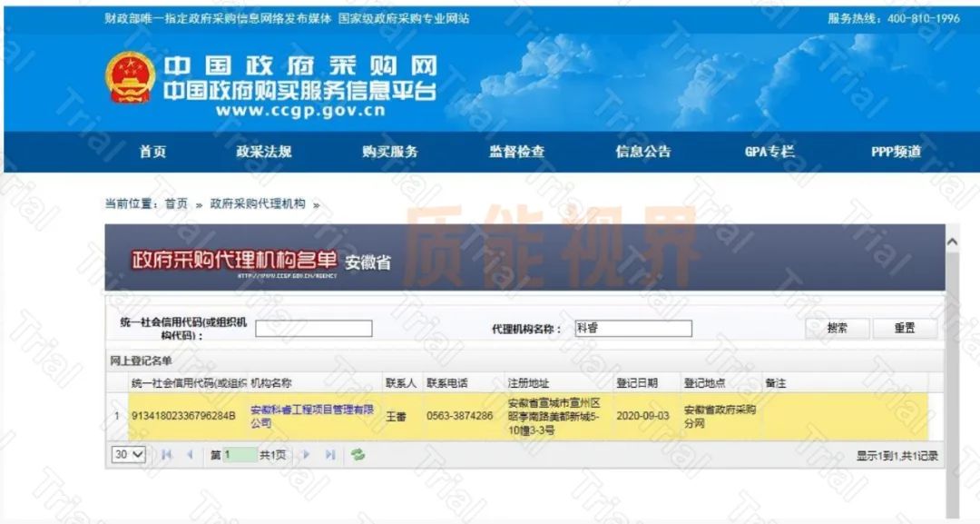Focus the 统一社会信用代码 input field
The width and height of the screenshot is (980, 524).
coord(314,328)
